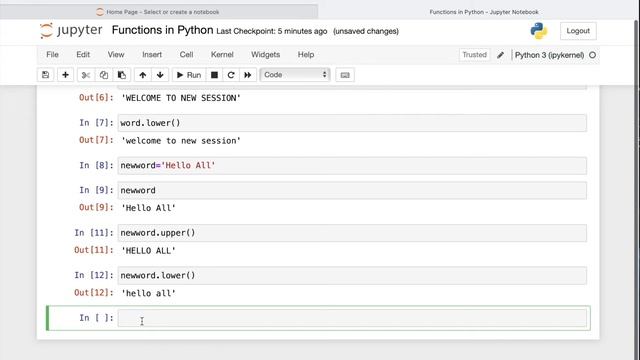Click the 'WELCOME TO NEW SESSION' output
This screenshot has height=360, width=640.
[181, 98]
